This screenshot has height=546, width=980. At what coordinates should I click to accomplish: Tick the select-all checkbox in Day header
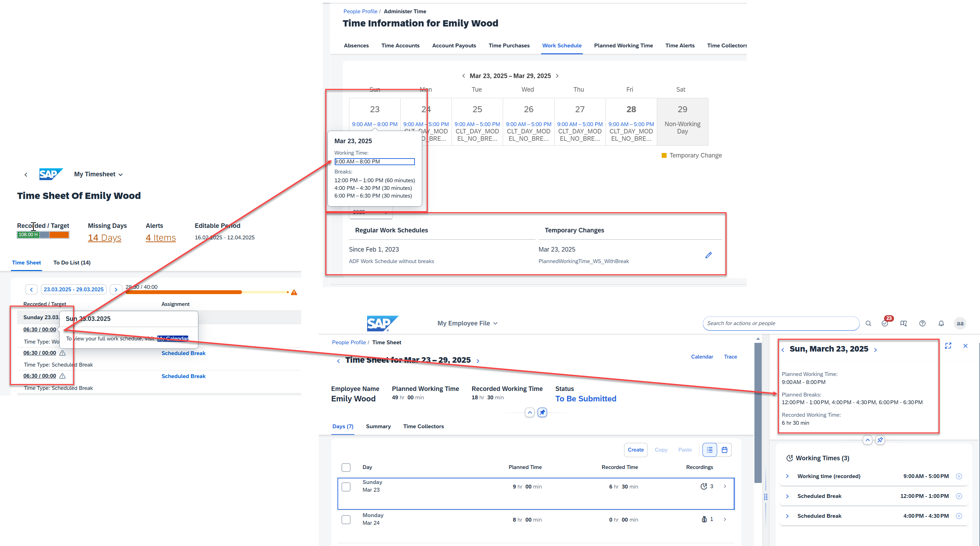[x=346, y=467]
